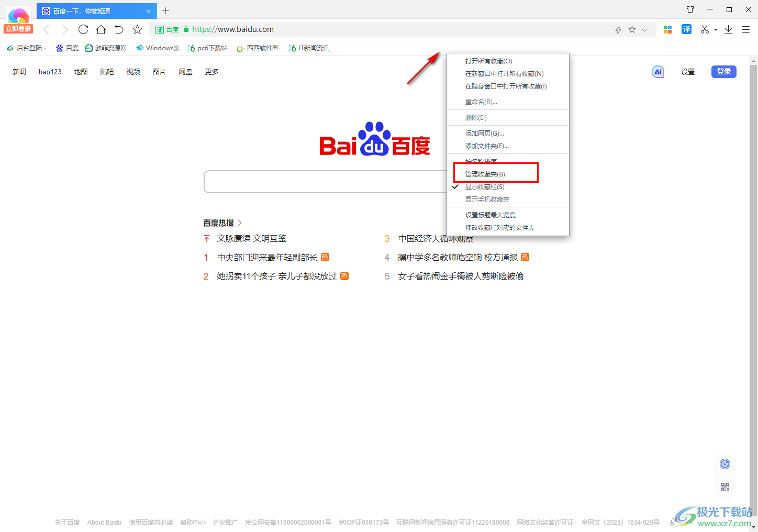Open the screenshot tool dropdown arrow
This screenshot has height=532, width=758.
point(716,30)
